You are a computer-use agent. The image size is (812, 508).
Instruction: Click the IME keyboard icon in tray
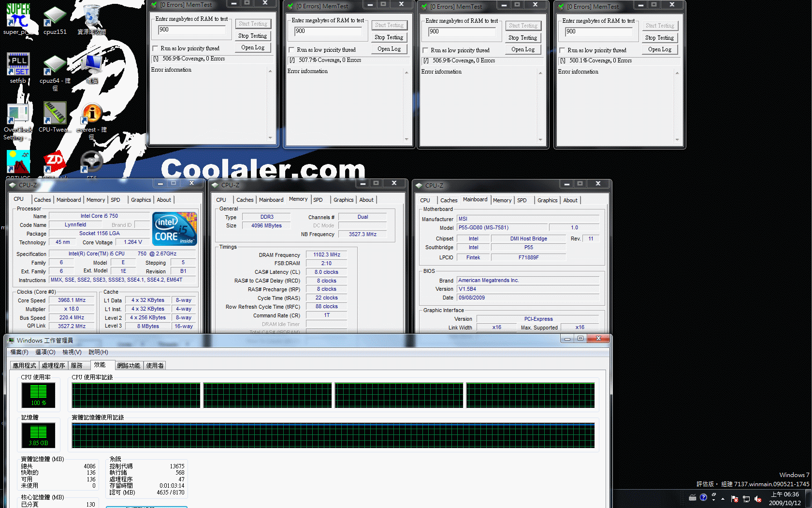(693, 497)
